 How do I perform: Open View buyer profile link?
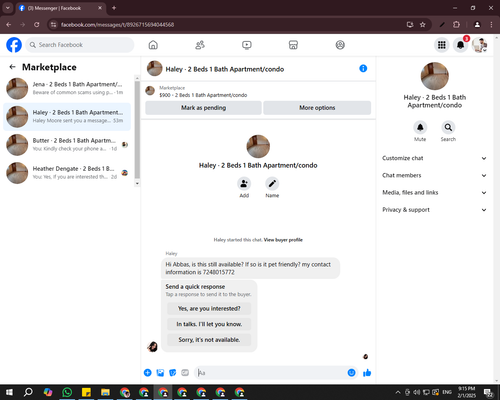[x=283, y=240]
